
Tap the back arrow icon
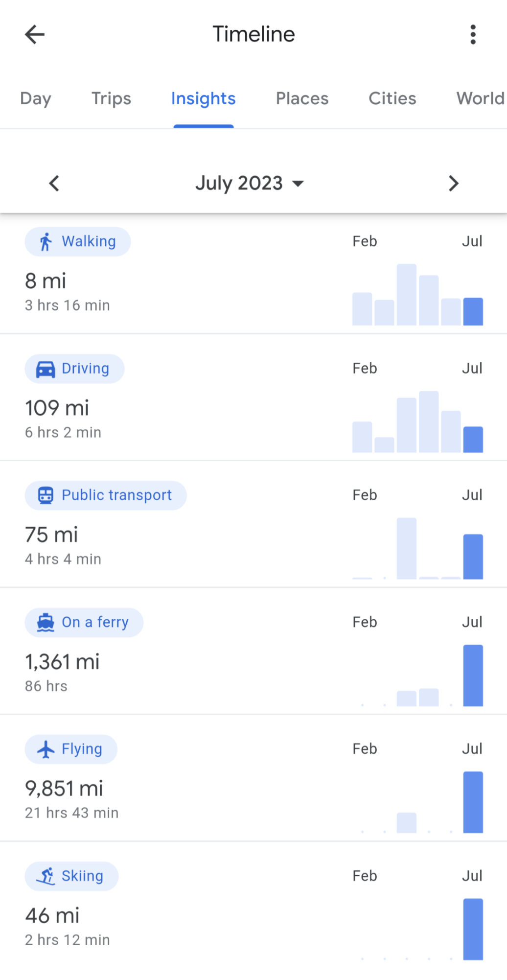(x=35, y=34)
